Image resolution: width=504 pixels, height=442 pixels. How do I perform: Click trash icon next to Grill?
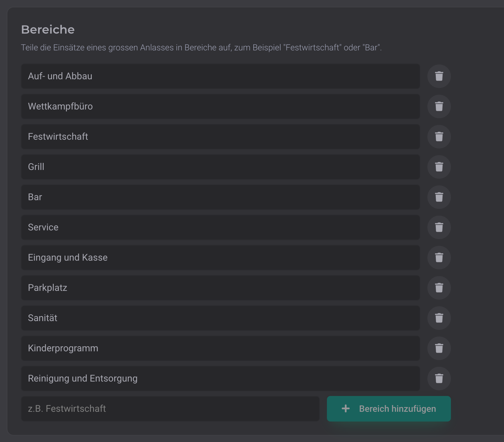pyautogui.click(x=439, y=167)
